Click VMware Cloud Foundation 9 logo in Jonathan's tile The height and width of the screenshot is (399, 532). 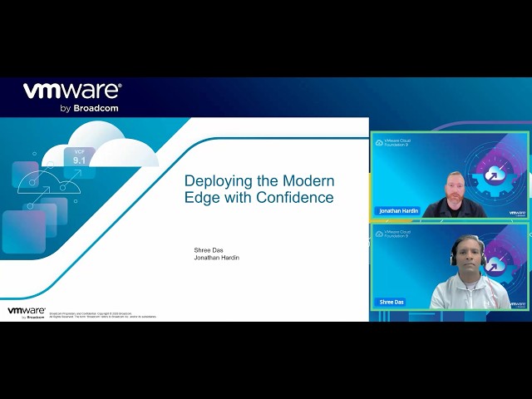pyautogui.click(x=393, y=142)
